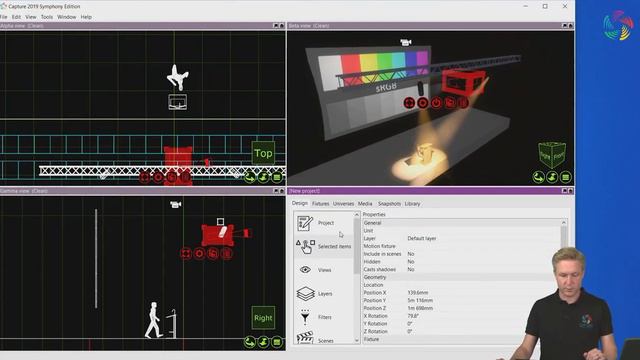Click the red crosshair move handle in Beta view
640x360 pixels.
tap(409, 103)
